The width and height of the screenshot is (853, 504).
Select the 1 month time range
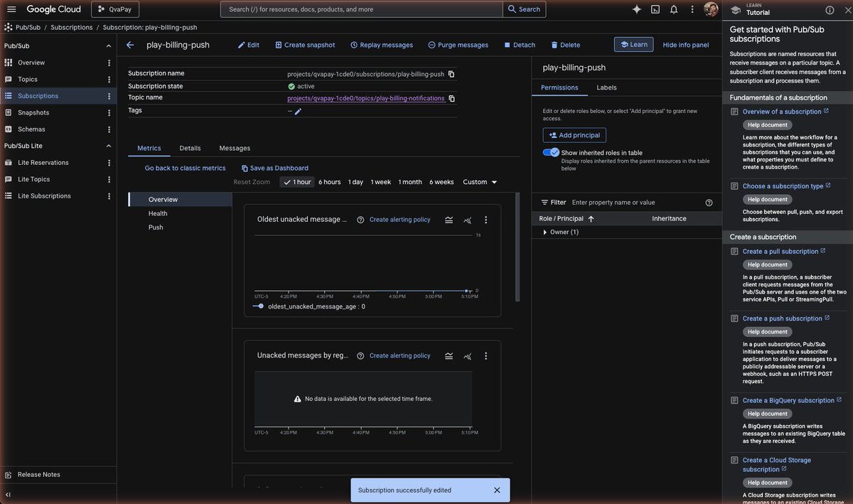[410, 182]
